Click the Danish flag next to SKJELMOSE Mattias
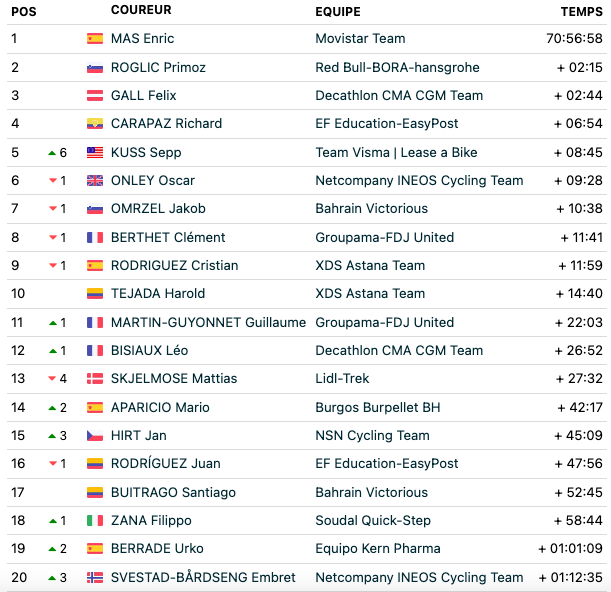Image resolution: width=611 pixels, height=592 pixels. tap(95, 378)
